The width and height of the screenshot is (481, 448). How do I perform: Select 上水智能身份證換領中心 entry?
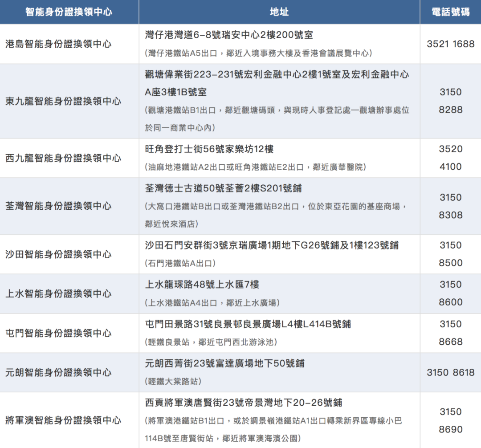pyautogui.click(x=58, y=294)
